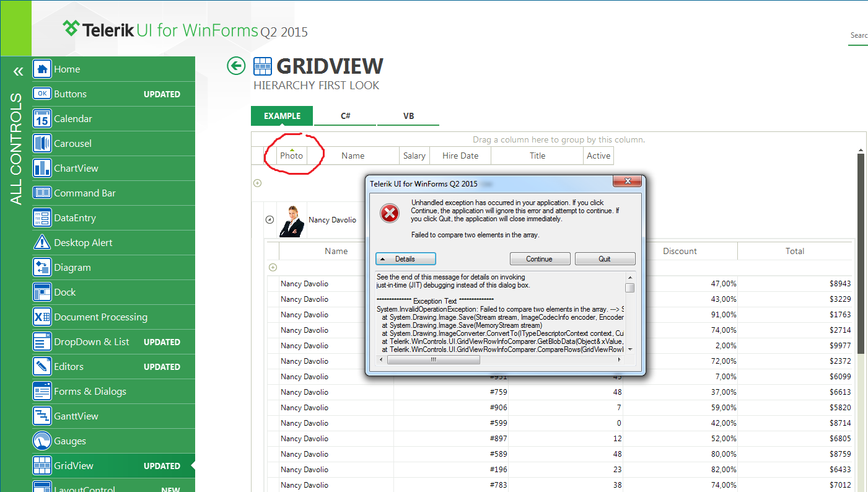The height and width of the screenshot is (492, 868).
Task: Select the #759 cell
Action: pyautogui.click(x=451, y=392)
